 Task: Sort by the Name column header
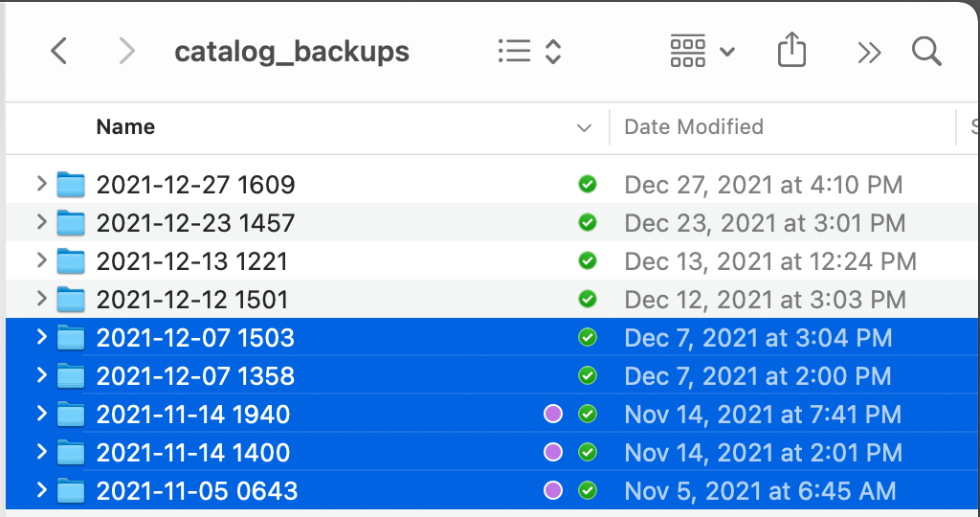tap(125, 127)
